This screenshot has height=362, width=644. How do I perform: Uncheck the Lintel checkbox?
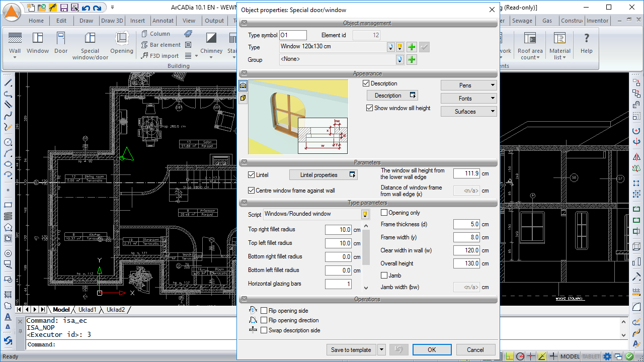[252, 175]
